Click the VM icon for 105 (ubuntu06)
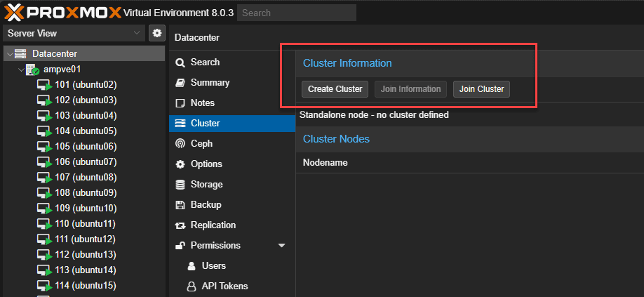The height and width of the screenshot is (297, 644). (44, 147)
